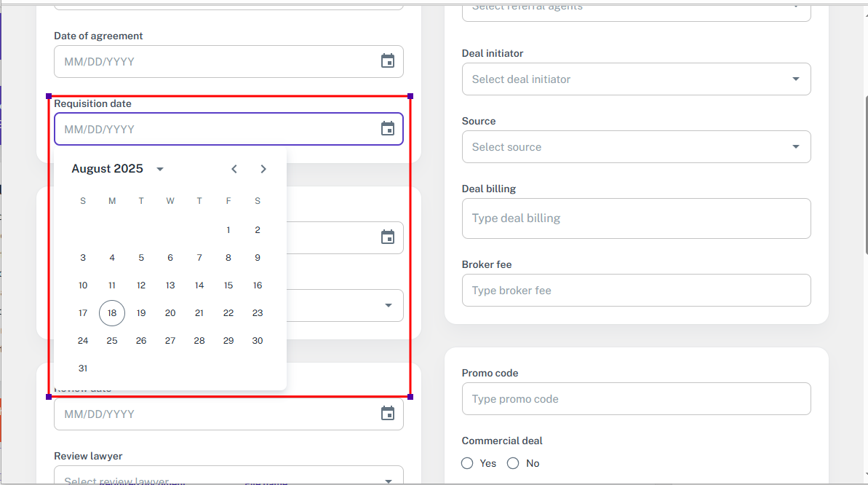
Task: Go to next month in calendar
Action: pyautogui.click(x=263, y=169)
